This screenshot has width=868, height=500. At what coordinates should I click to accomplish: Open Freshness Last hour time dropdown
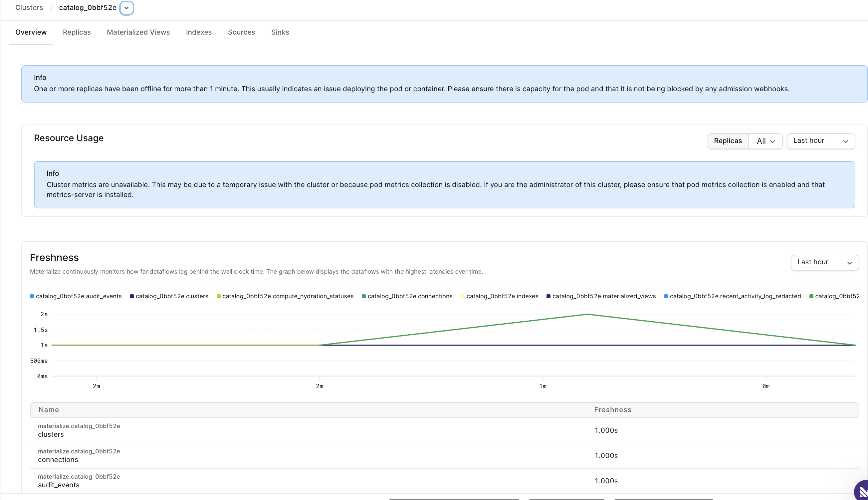[824, 262]
